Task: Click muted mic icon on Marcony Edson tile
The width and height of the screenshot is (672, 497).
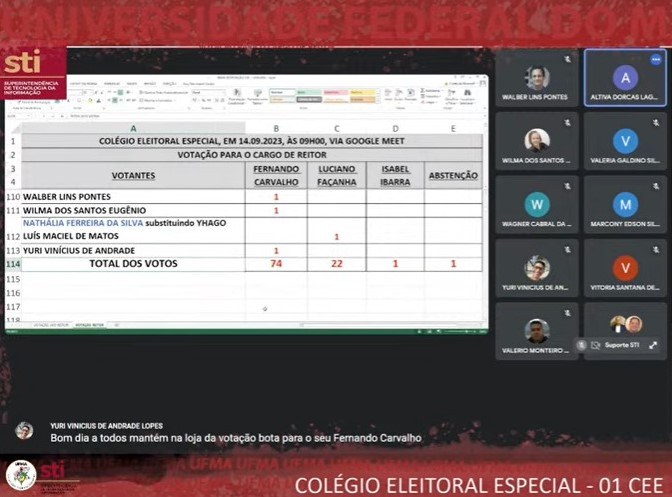Action: coord(656,185)
